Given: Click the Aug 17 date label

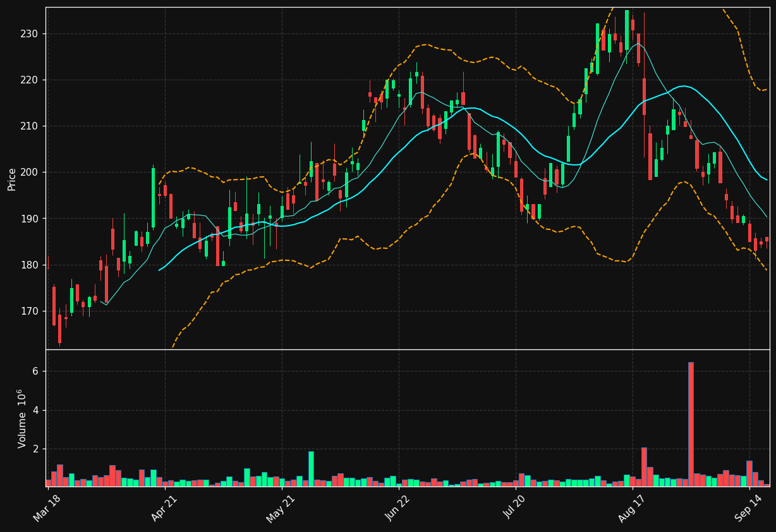Looking at the screenshot, I should (631, 508).
